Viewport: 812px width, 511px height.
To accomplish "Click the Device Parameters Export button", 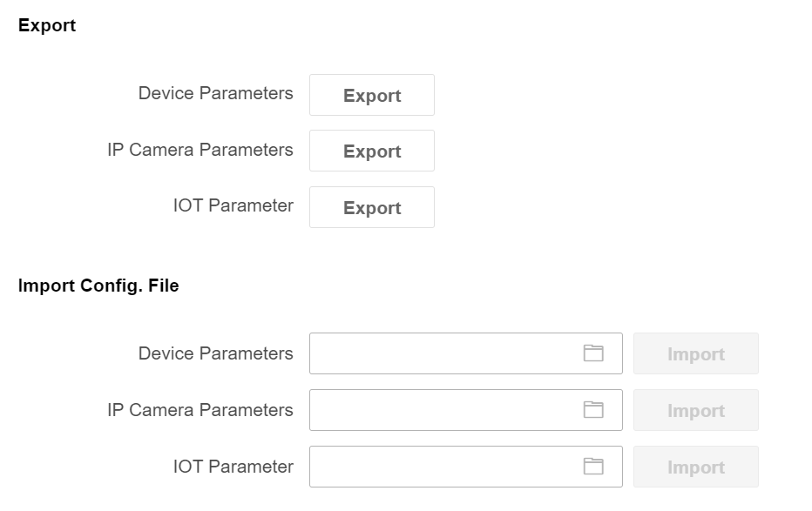I will [x=371, y=96].
